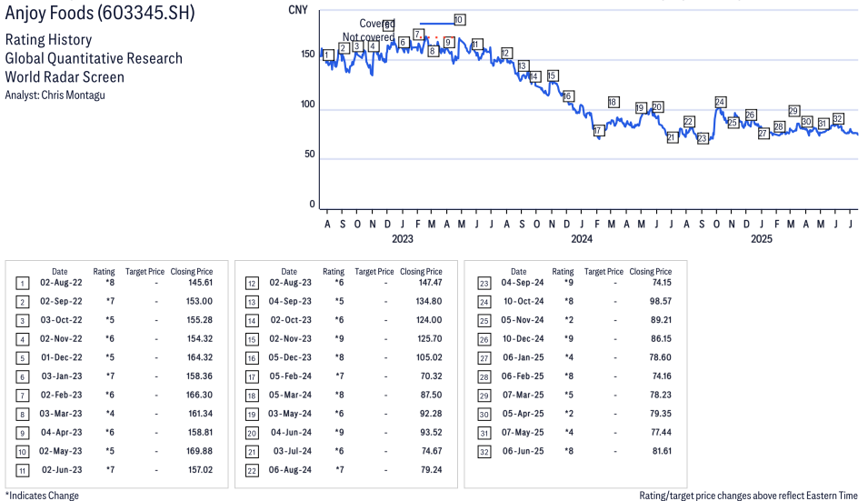Select the 02-Aug-22 date cell
Viewport: 868px width, 501px height.
click(61, 283)
